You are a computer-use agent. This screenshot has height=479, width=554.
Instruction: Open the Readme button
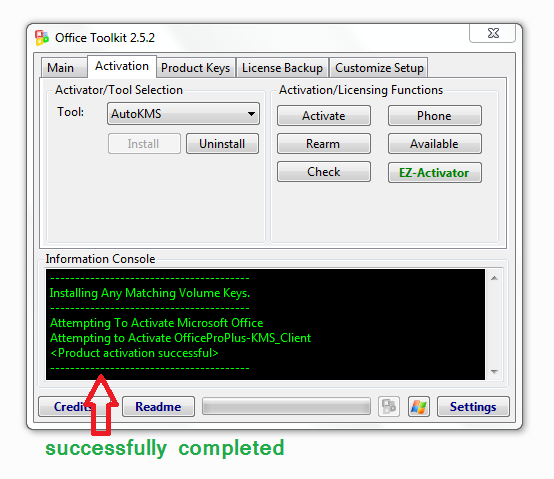pos(158,407)
